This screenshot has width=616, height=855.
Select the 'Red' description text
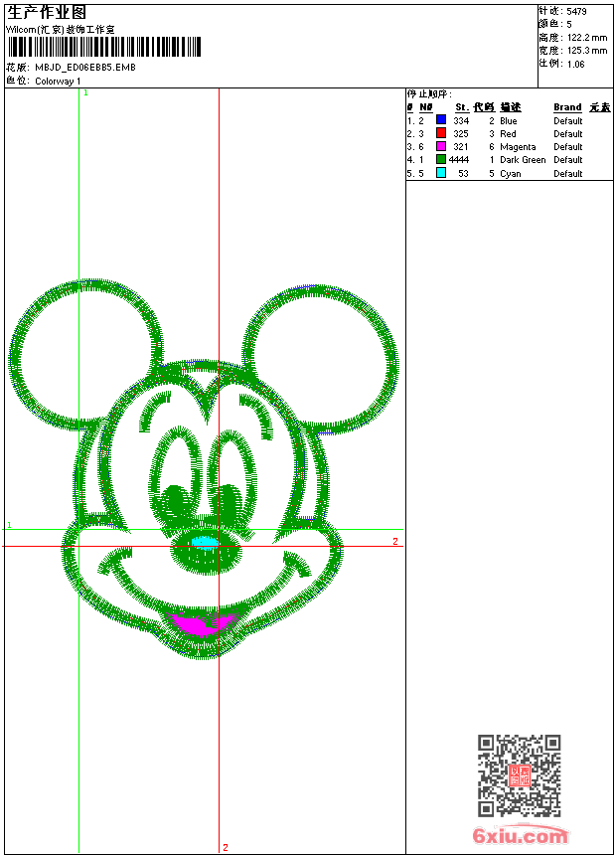tap(508, 133)
